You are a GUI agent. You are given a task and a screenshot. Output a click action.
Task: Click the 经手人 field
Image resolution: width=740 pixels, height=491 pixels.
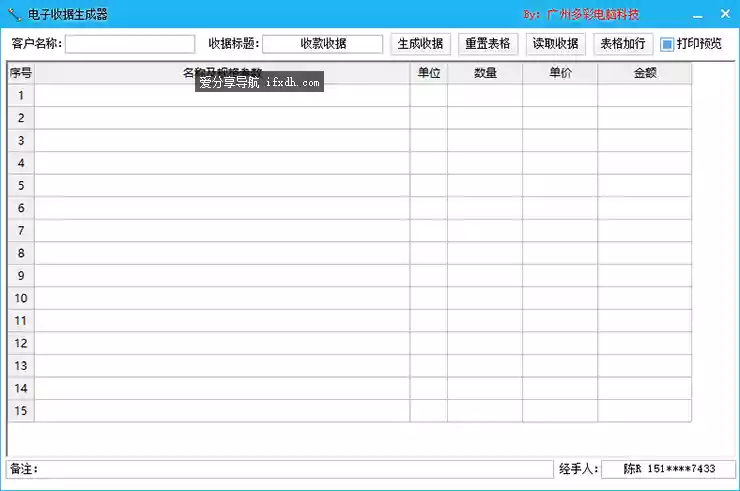(668, 469)
